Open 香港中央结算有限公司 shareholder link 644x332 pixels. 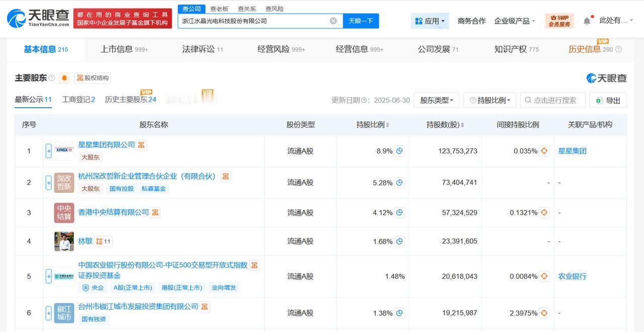click(114, 212)
